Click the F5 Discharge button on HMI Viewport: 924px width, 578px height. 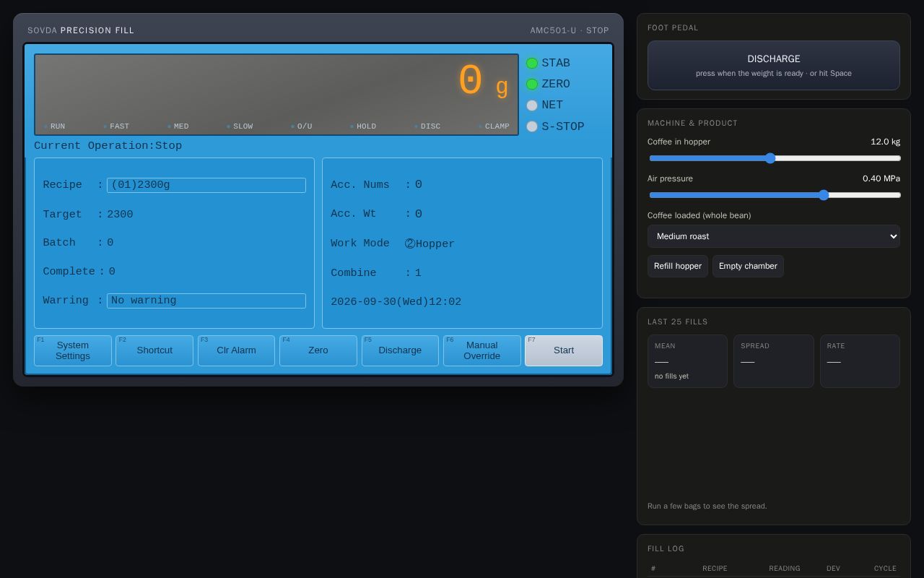click(400, 350)
